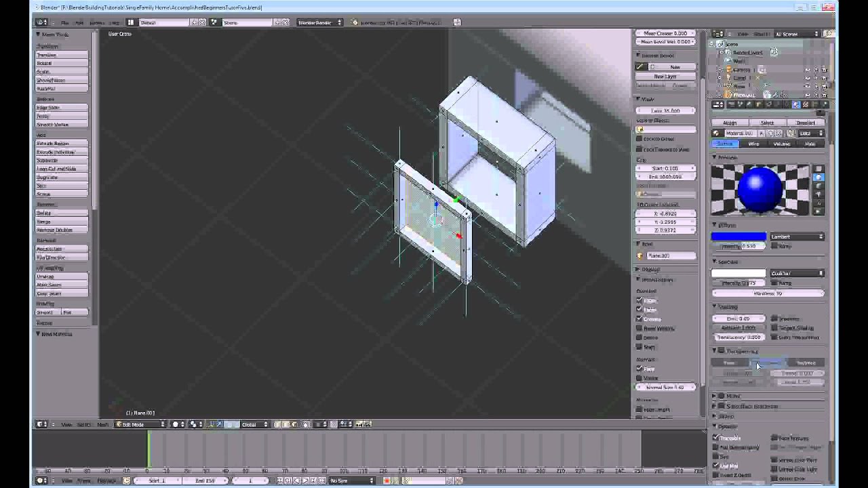Open the No Sync playback dropdown

[351, 481]
